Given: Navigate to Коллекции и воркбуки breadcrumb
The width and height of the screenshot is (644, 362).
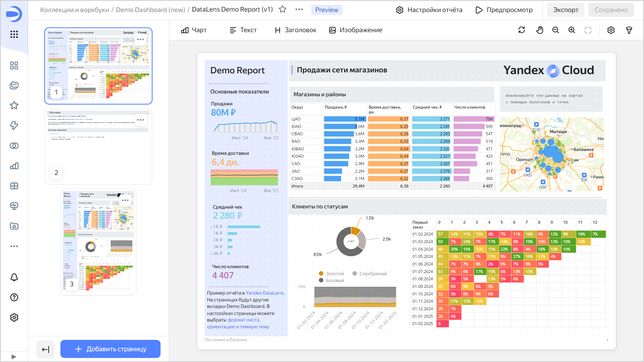Looking at the screenshot, I should click(75, 10).
